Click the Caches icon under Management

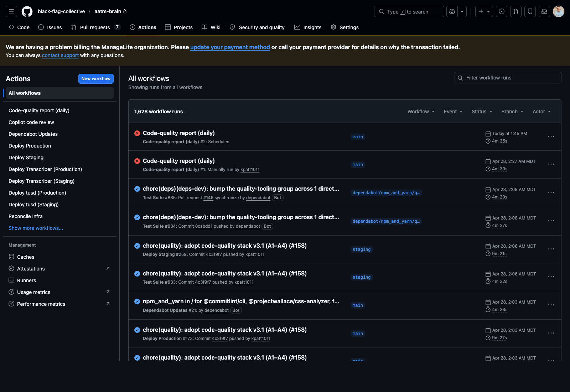[x=11, y=257]
